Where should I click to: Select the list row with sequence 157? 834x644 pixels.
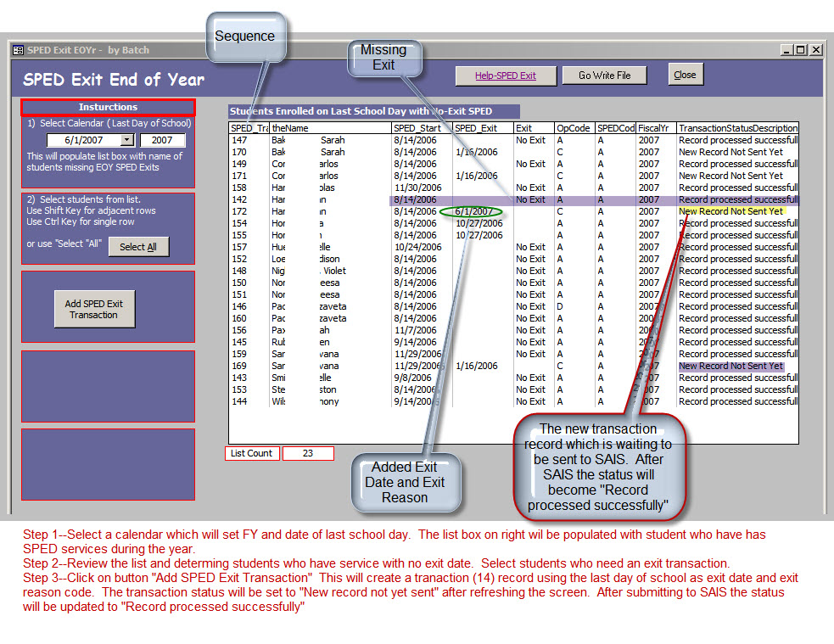coord(514,247)
